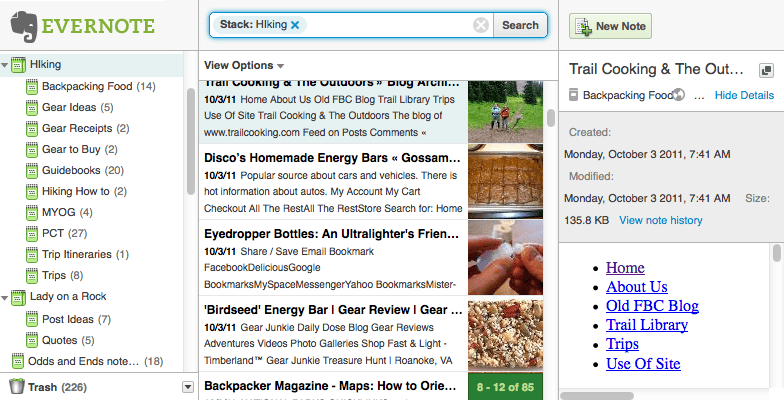The width and height of the screenshot is (784, 400).
Task: Click the note body vertical scrollbar
Action: click(776, 253)
